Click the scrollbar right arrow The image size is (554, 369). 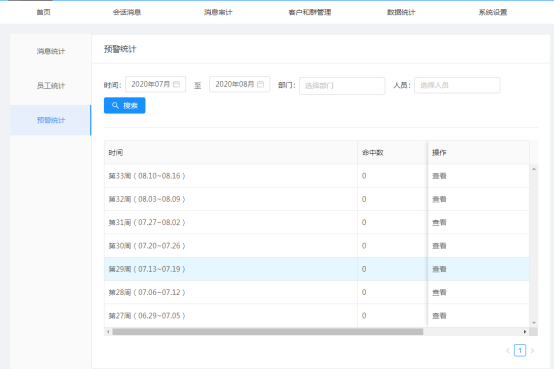[525, 332]
